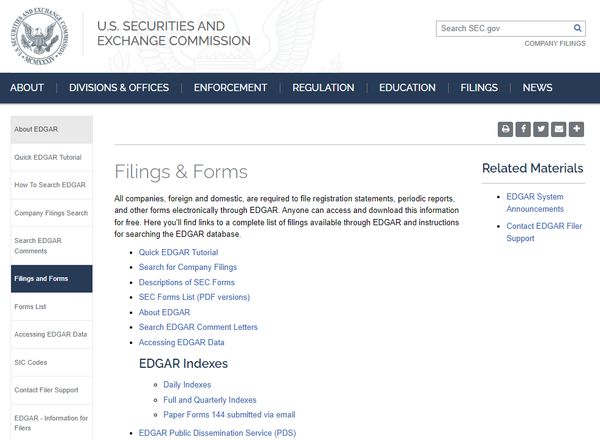This screenshot has width=600, height=440.
Task: Open Full and Quarterly Indexes link
Action: click(210, 400)
